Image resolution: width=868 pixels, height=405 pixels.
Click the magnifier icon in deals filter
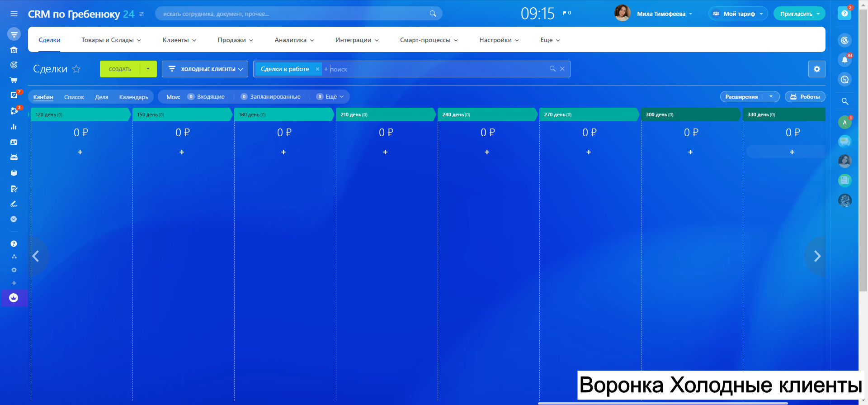coord(552,69)
